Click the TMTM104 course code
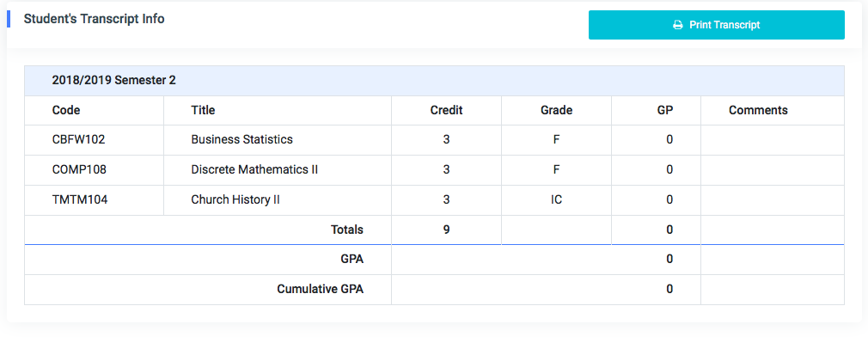 pyautogui.click(x=79, y=199)
